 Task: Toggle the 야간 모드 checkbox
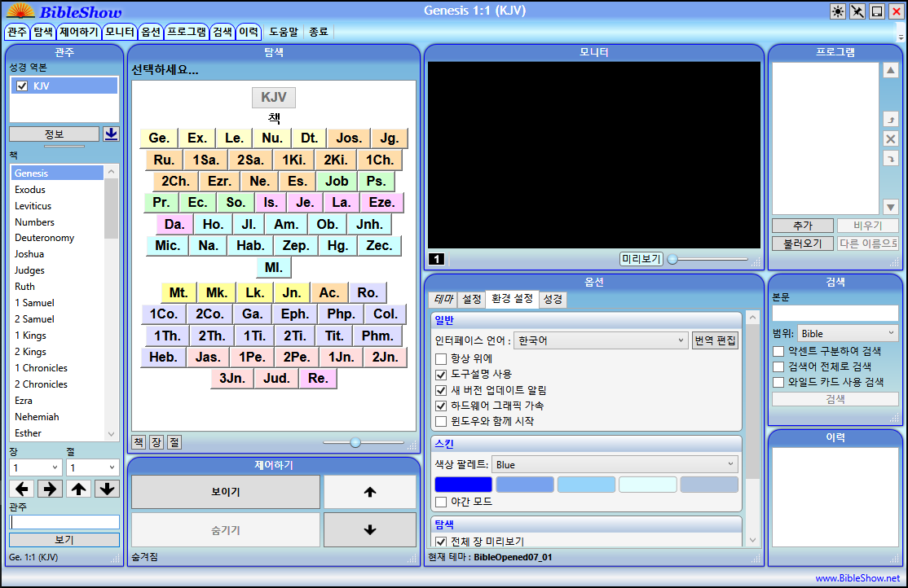tap(441, 502)
